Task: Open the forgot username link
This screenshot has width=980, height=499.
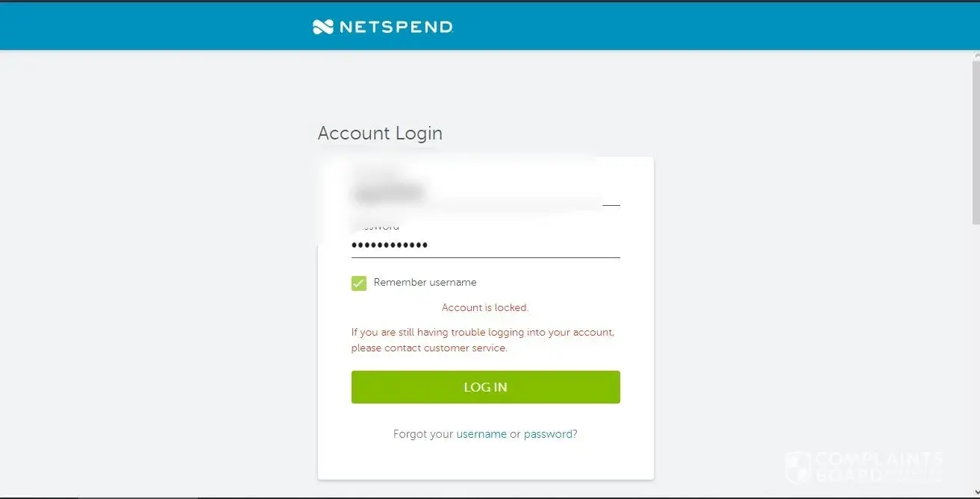Action: point(481,434)
